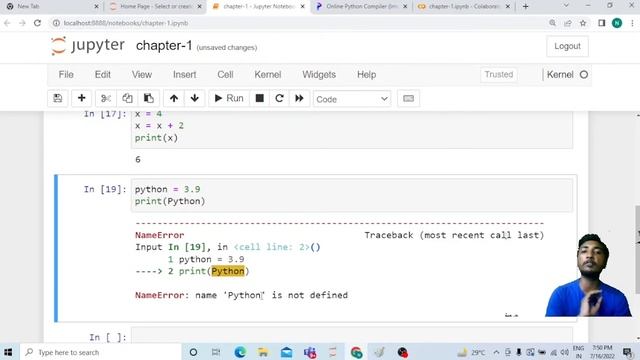Click inside the In [17] code cell
The width and height of the screenshot is (640, 360).
point(352,130)
